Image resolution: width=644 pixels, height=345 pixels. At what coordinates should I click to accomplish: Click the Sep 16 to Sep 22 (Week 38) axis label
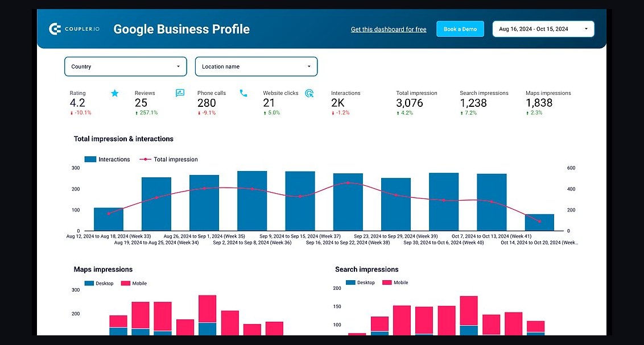[348, 243]
